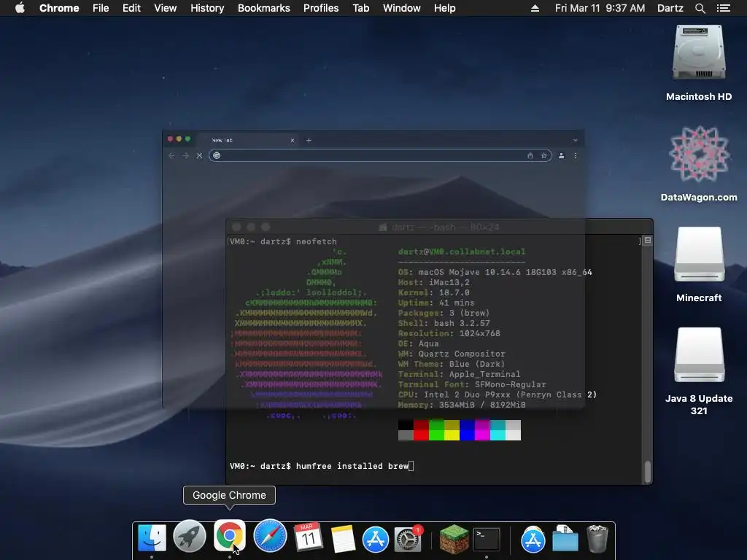The height and width of the screenshot is (560, 747).
Task: Click the date and time in menu bar
Action: pos(600,8)
